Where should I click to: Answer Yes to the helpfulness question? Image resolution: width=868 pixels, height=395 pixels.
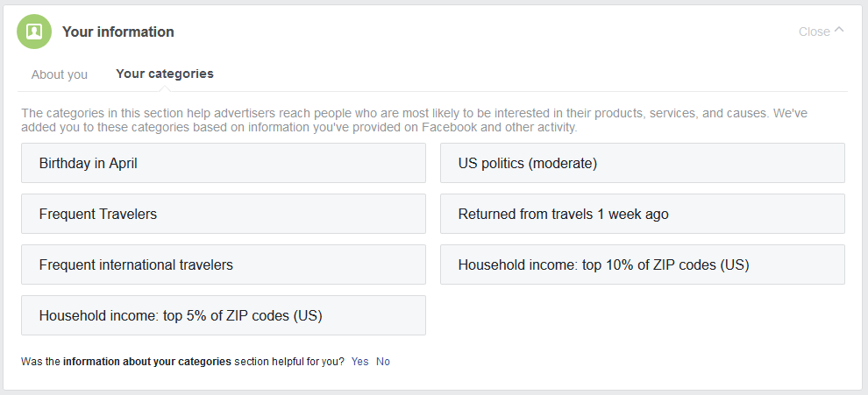coord(359,361)
